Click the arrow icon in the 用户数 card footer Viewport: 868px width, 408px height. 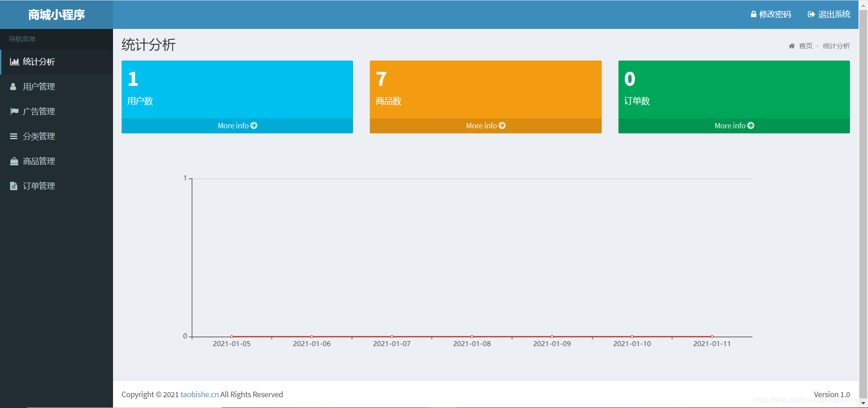click(x=254, y=126)
